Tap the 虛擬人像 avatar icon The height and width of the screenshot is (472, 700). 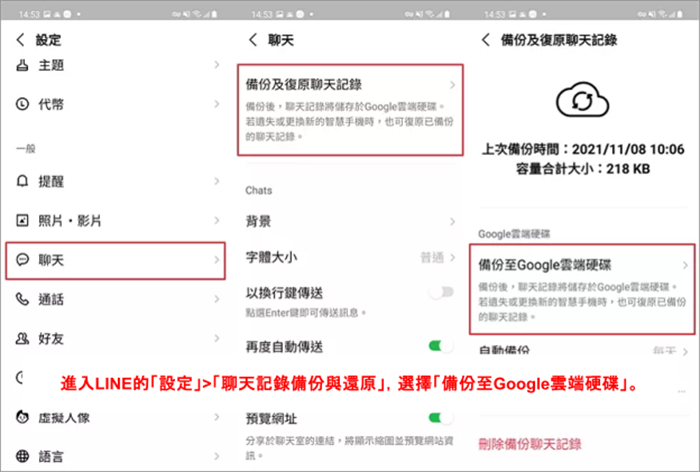coord(22,417)
